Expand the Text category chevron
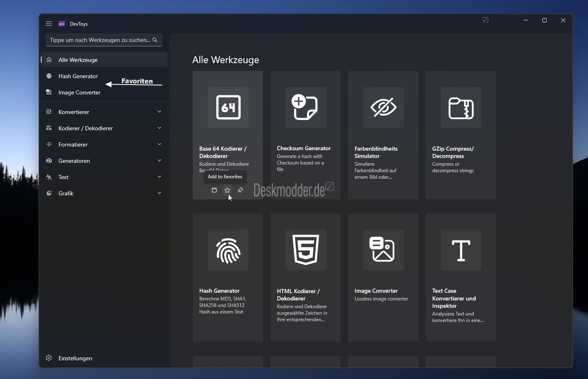Viewport: 588px width, 379px height. pos(159,177)
